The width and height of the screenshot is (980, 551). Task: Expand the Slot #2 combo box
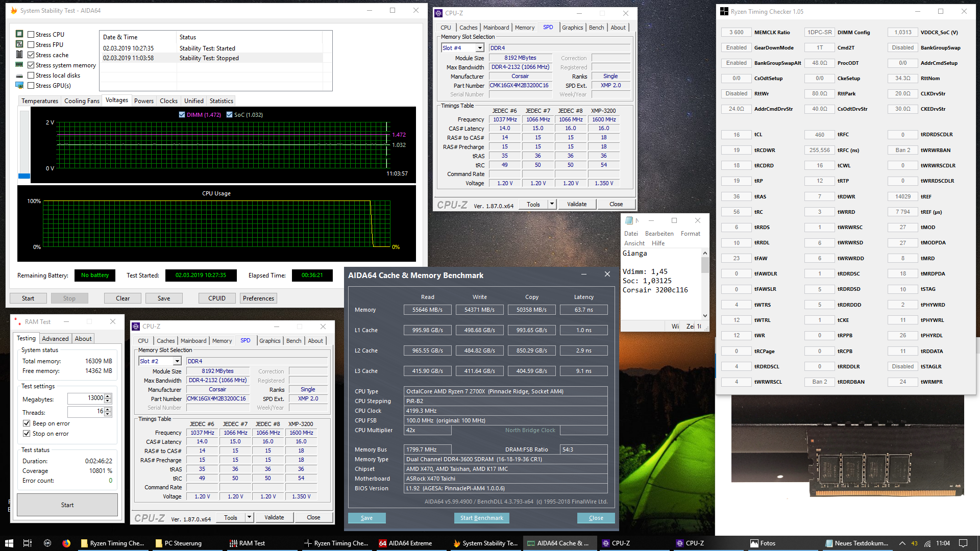tap(177, 361)
